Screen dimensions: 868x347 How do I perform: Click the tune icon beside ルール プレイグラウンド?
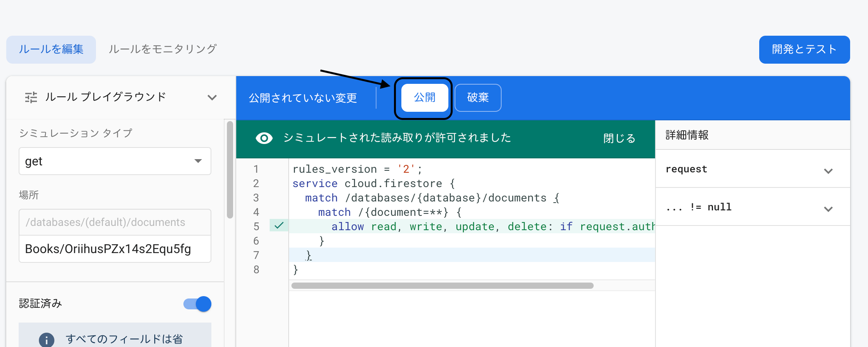(31, 97)
